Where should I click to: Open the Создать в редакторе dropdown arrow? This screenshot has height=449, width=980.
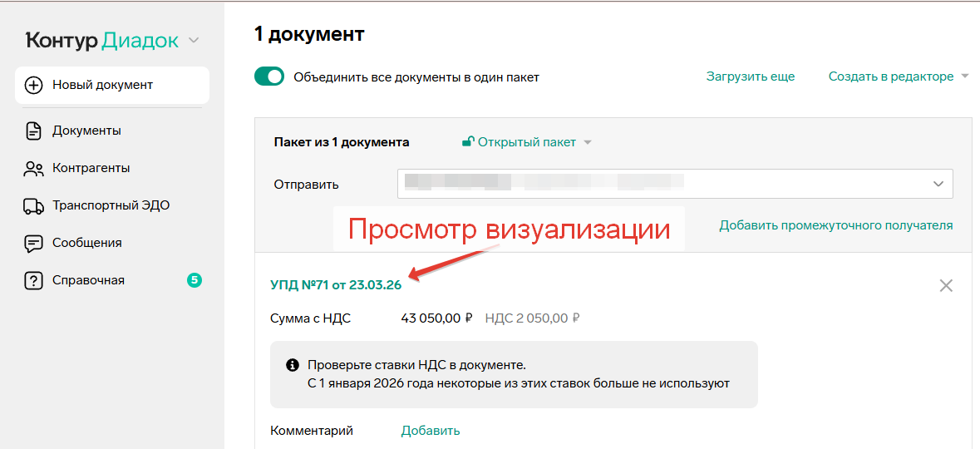pyautogui.click(x=963, y=77)
